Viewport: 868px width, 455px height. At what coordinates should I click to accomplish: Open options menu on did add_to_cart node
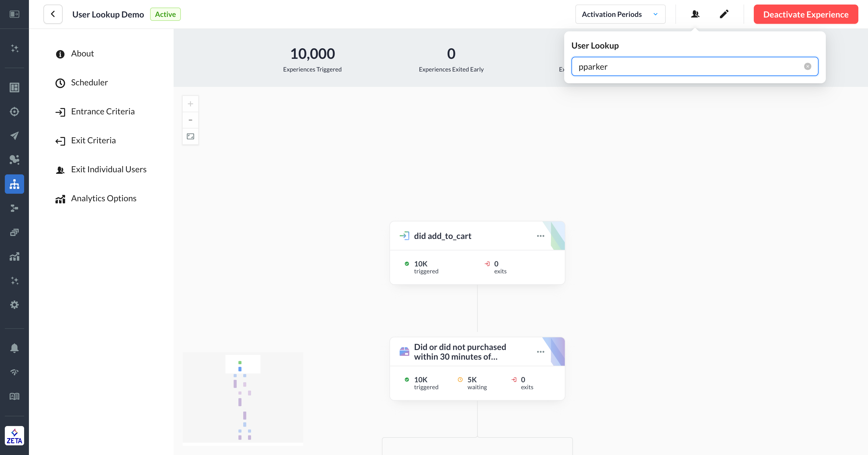tap(540, 236)
